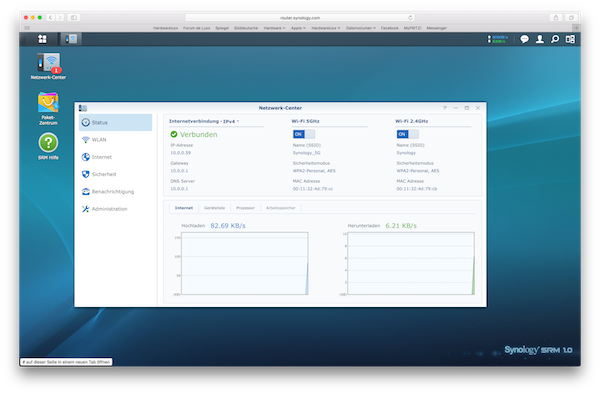Viewport: 600px width, 394px height.
Task: Select Administration in the sidebar
Action: [x=116, y=209]
